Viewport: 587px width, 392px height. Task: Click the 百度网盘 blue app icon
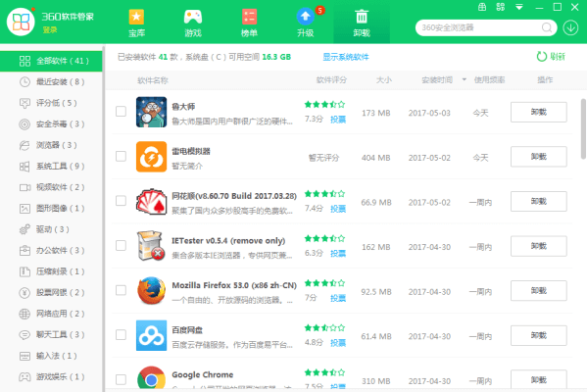click(x=151, y=335)
